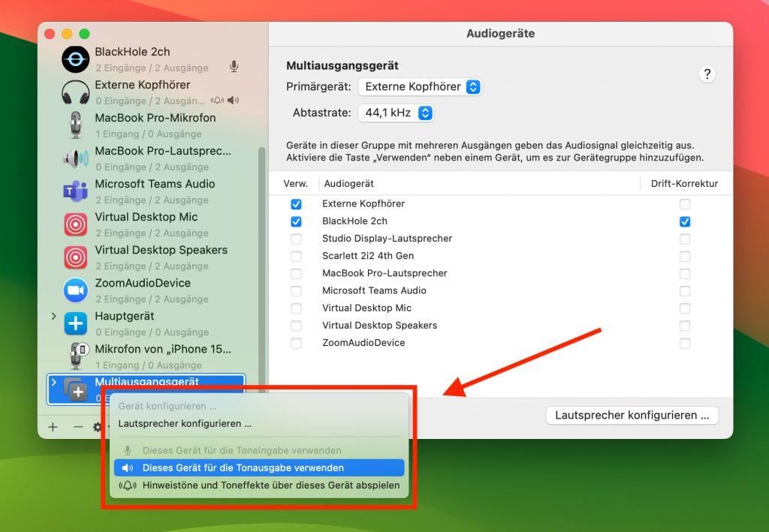Remove selected device with minus button
Viewport: 769px width, 532px height.
click(78, 427)
